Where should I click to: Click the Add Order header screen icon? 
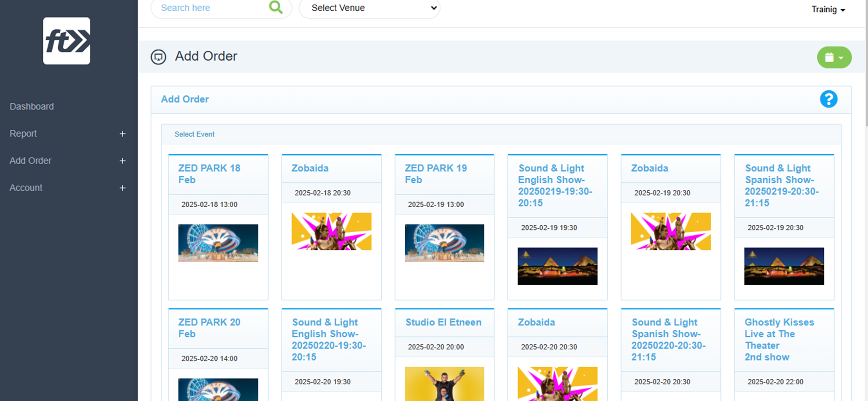[x=158, y=57]
